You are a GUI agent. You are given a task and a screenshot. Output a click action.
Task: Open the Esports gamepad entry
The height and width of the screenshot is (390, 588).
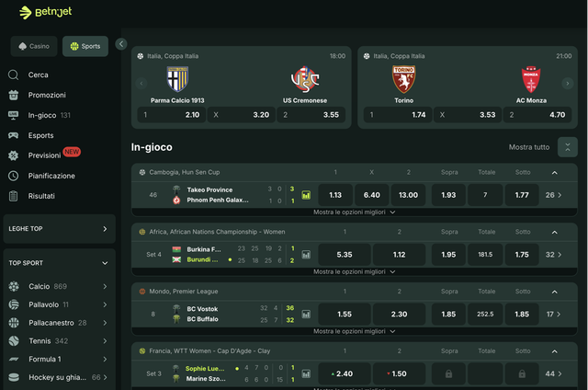(14, 135)
